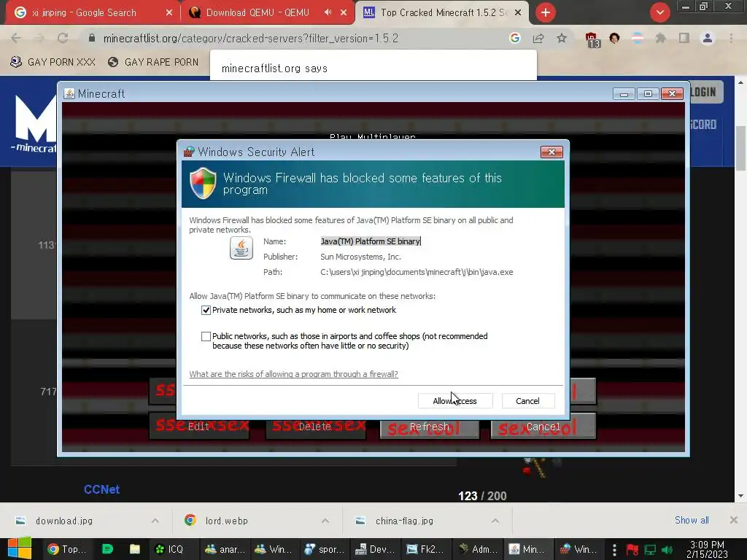Click the taskbar clock 3:09 PM

[707, 549]
